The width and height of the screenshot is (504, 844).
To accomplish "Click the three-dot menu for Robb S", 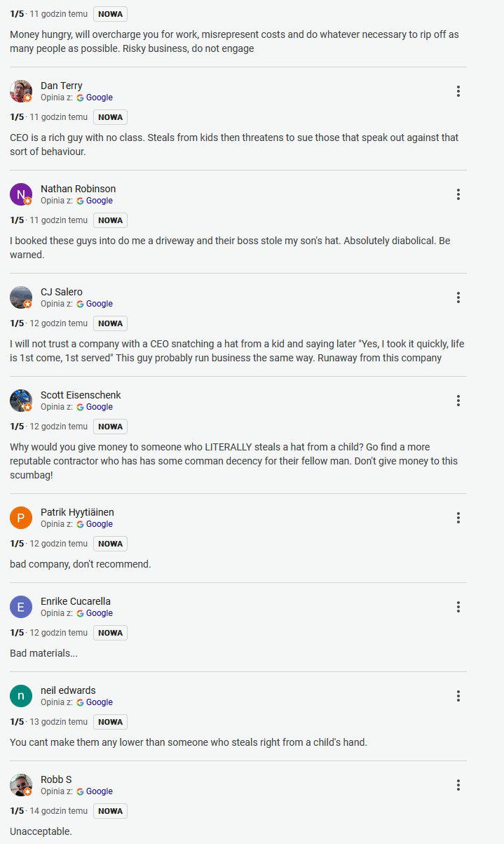I will coord(458,785).
